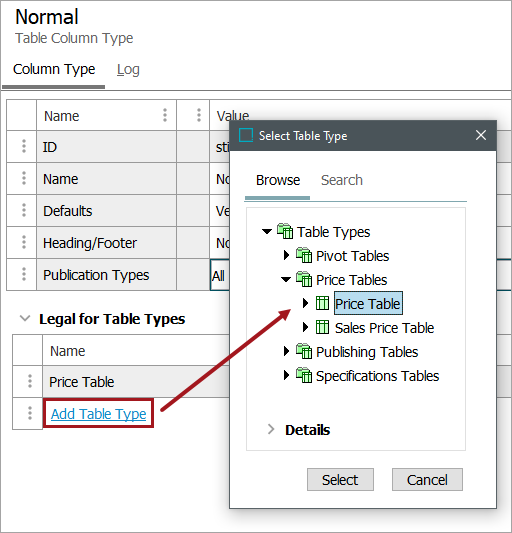Collapse the Legal for Table Types section
The image size is (512, 533).
click(x=25, y=319)
